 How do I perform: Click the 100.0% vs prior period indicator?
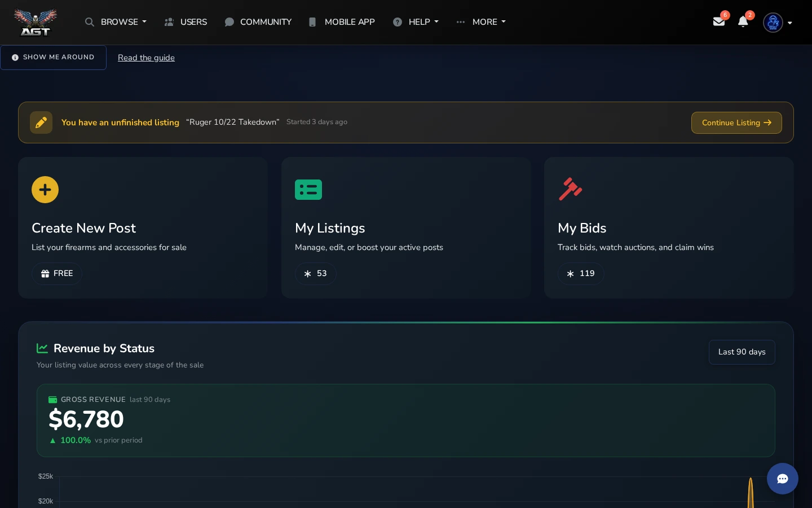point(96,440)
